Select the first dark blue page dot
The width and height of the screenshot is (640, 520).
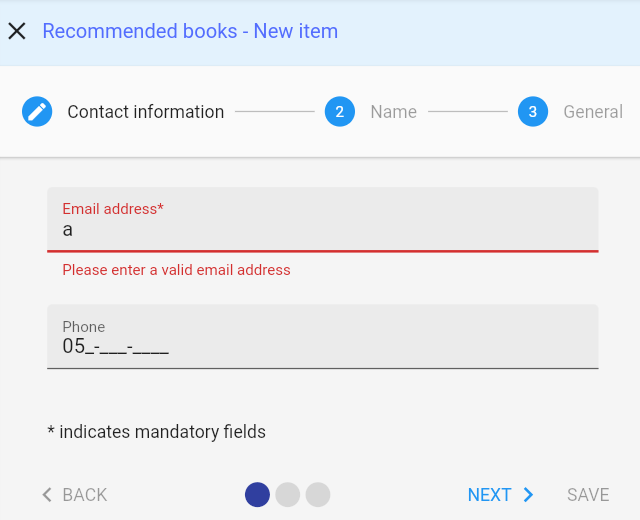(257, 495)
